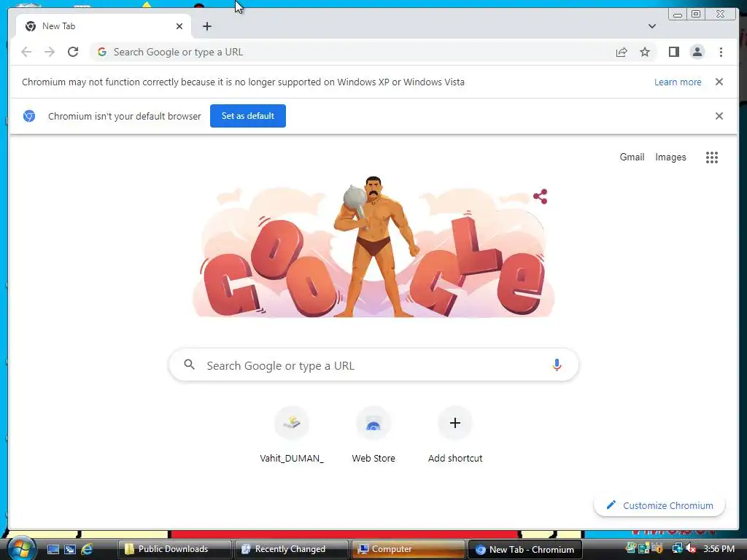Image resolution: width=747 pixels, height=560 pixels.
Task: Switch to Public Downloads taskbar window
Action: [x=174, y=549]
